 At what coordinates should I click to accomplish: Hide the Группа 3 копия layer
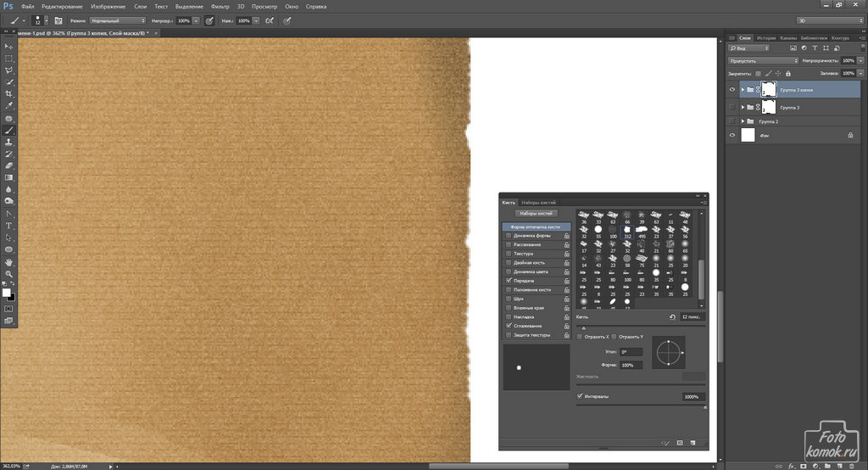(x=732, y=89)
